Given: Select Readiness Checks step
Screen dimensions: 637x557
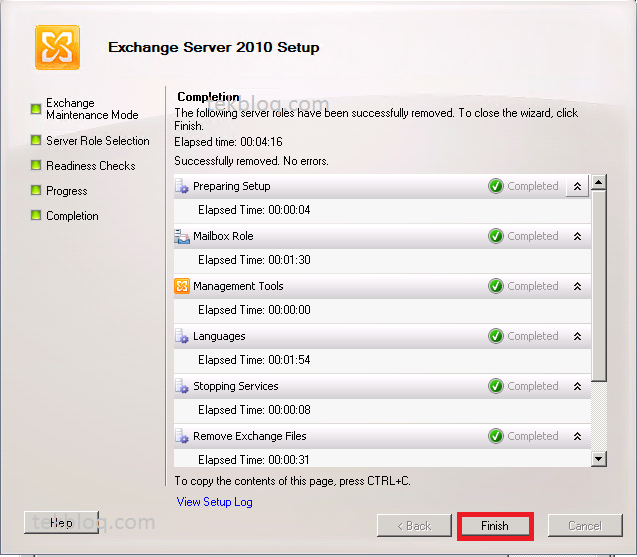Looking at the screenshot, I should click(91, 166).
